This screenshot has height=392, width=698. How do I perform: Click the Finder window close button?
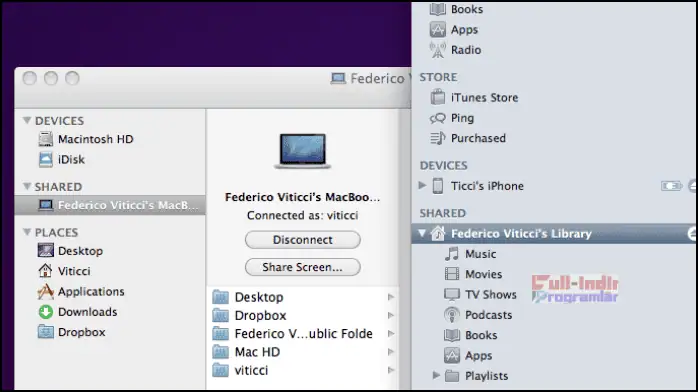(x=30, y=78)
